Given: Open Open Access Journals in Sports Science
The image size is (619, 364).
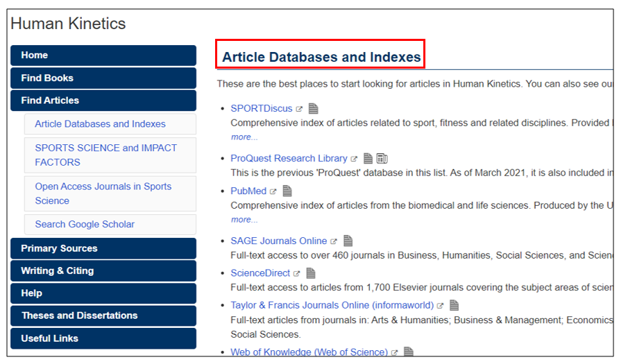Looking at the screenshot, I should click(110, 193).
